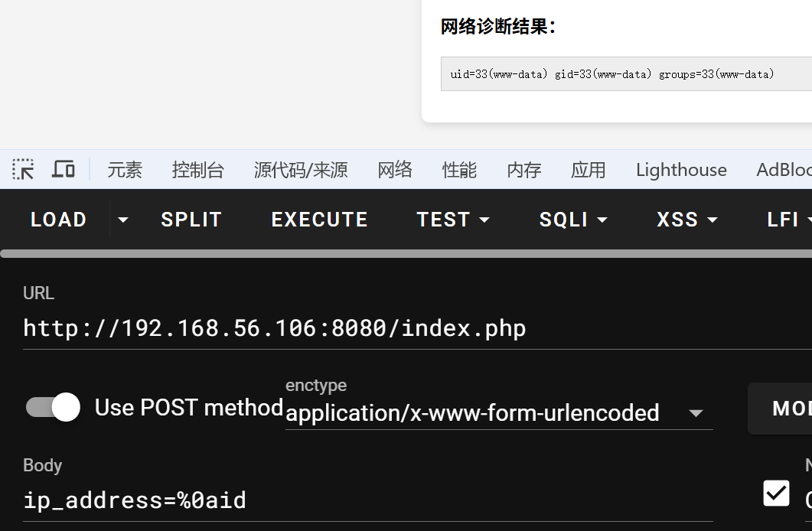Open the 源代码/来源 tab
The image size is (812, 531).
click(301, 170)
